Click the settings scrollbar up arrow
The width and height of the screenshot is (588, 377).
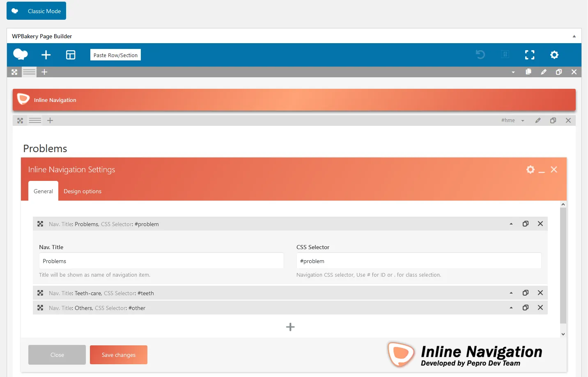pos(563,204)
